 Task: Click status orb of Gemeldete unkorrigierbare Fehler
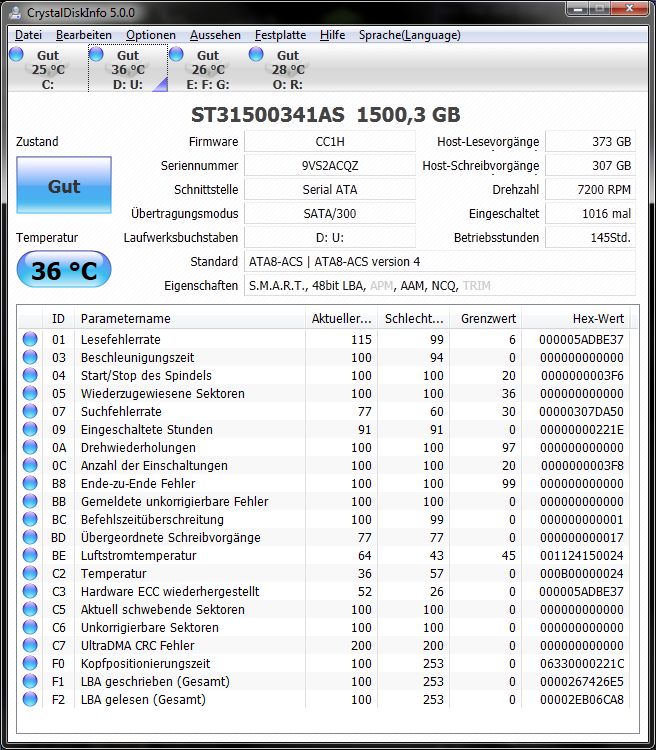(30, 501)
